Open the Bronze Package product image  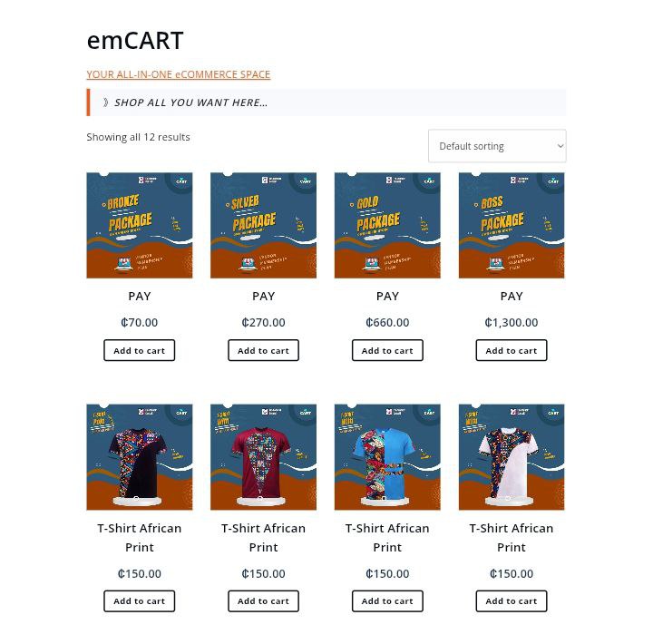(x=140, y=225)
